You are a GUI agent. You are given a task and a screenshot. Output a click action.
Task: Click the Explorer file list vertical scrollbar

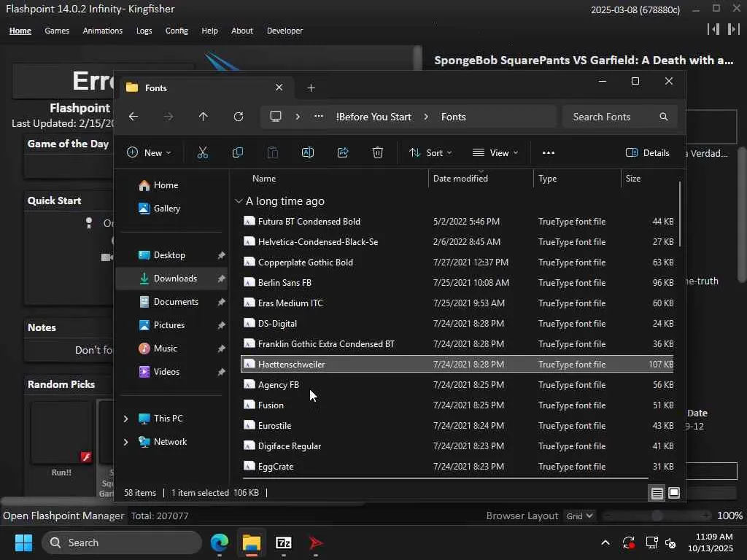tap(680, 214)
